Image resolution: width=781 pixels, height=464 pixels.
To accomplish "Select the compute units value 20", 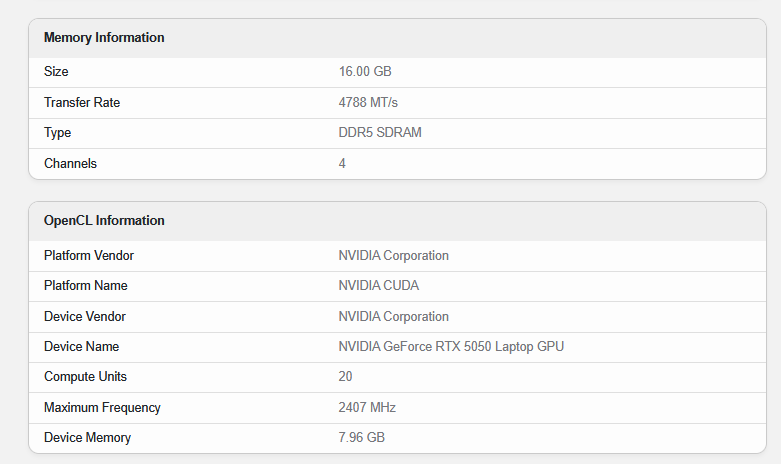I will pyautogui.click(x=346, y=377).
